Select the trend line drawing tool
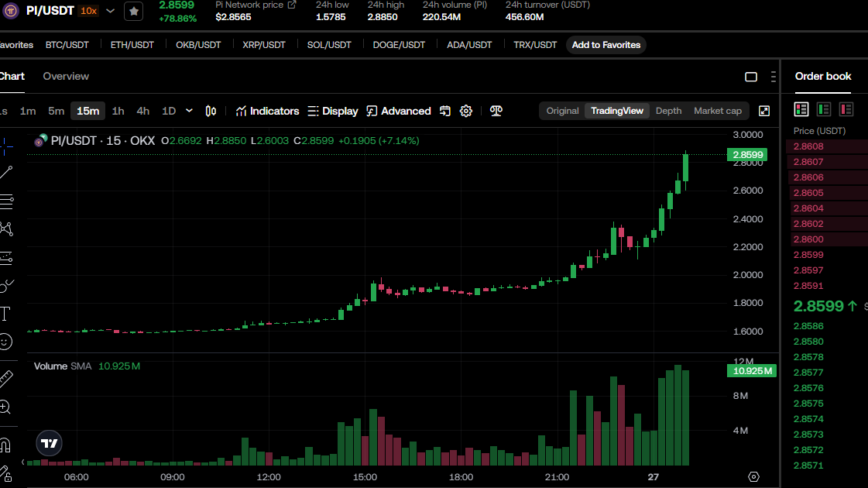The height and width of the screenshot is (488, 868). [6, 172]
